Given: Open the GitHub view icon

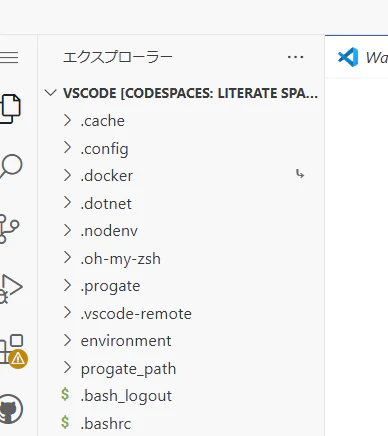Looking at the screenshot, I should coord(11,409).
